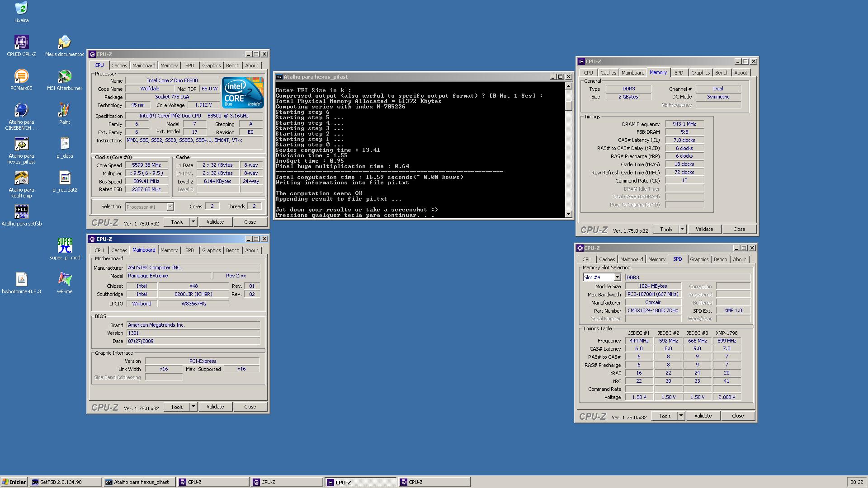
Task: Open Tools dropdown arrow in SPD window
Action: pos(681,416)
